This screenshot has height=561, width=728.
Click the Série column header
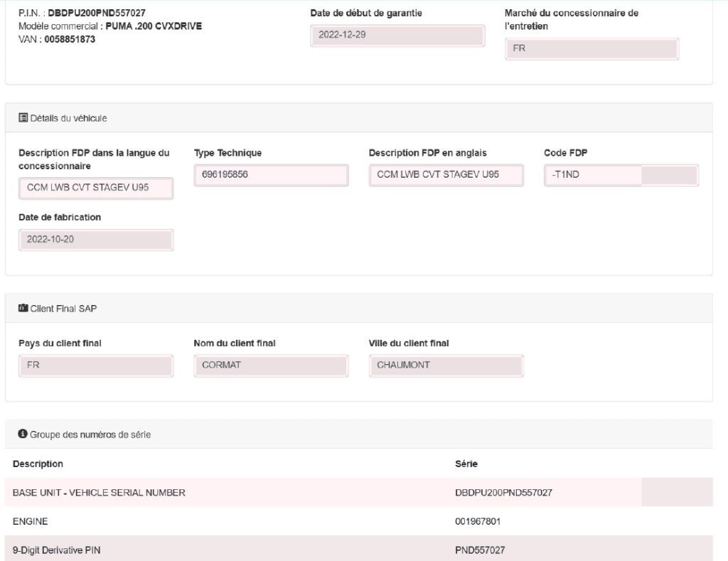tap(466, 464)
